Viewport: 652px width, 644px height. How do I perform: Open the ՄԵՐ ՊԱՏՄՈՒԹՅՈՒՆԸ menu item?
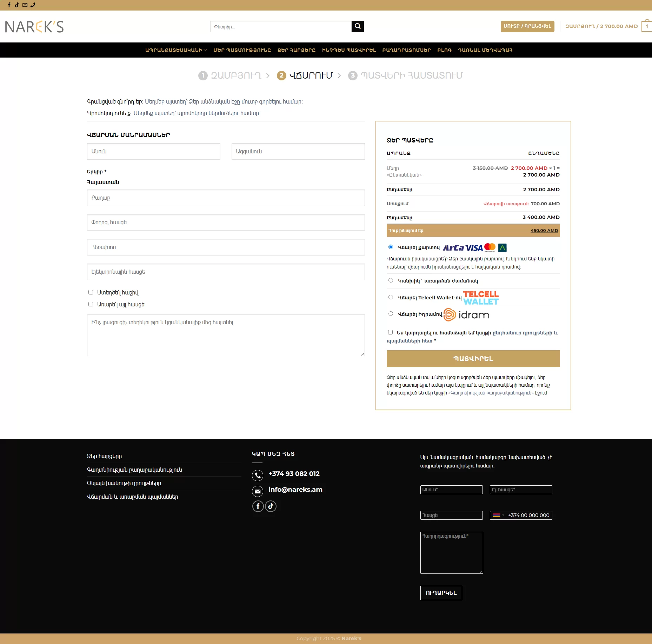(242, 50)
